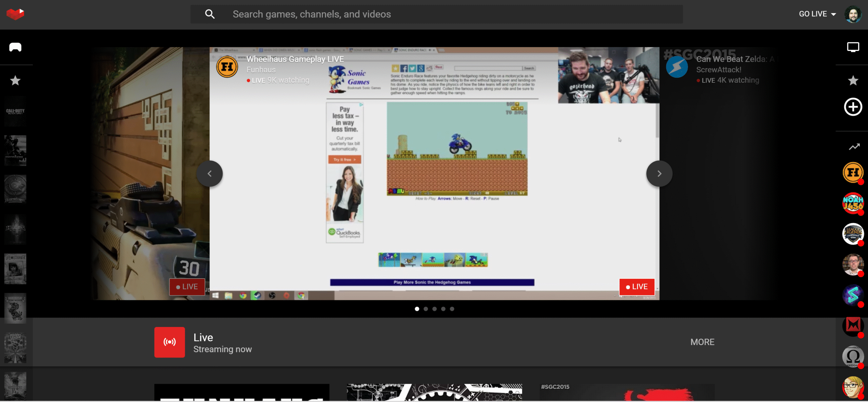868x402 pixels.
Task: Open the Rocket League game tile
Action: point(15,347)
